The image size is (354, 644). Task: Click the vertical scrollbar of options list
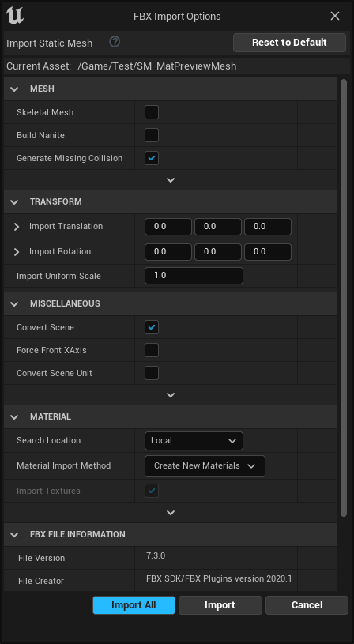[x=343, y=298]
